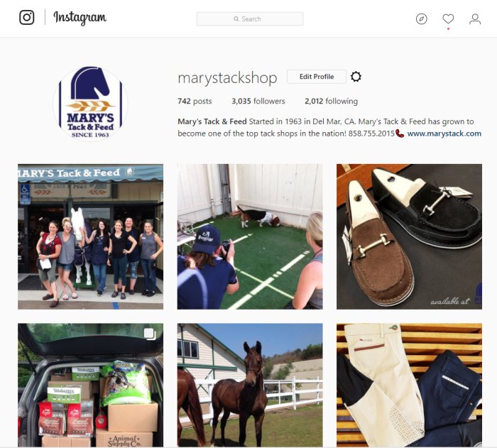
Task: Click the Edit Profile button
Action: click(317, 77)
